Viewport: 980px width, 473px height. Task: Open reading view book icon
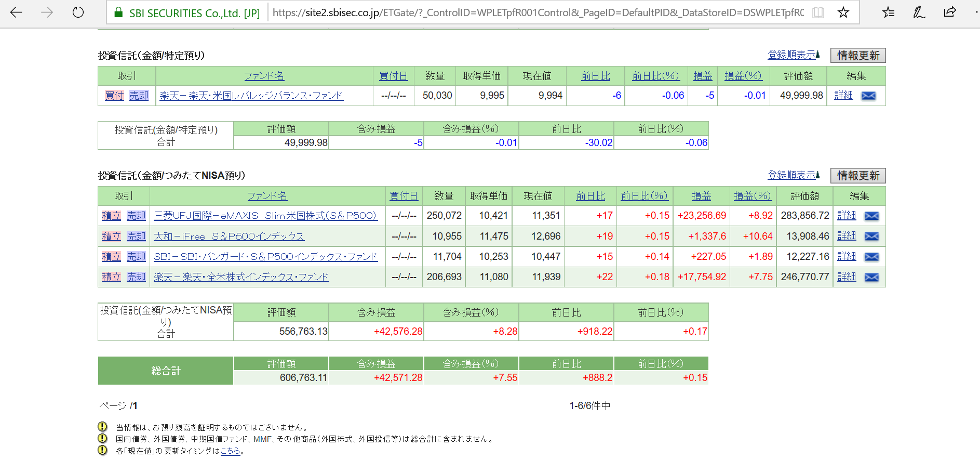click(818, 12)
